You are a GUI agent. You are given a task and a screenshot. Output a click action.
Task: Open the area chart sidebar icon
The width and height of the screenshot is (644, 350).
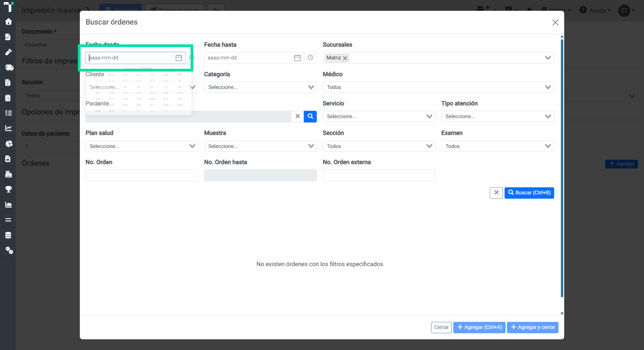(x=8, y=205)
